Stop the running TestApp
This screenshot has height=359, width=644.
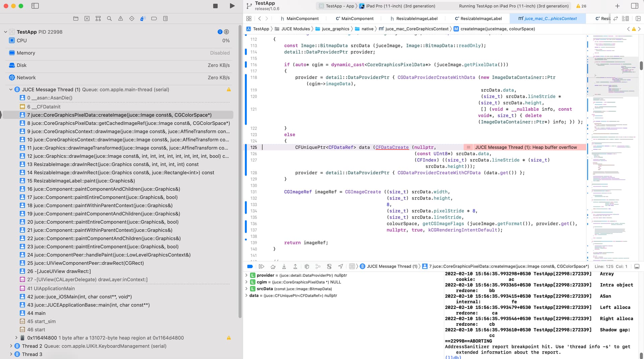pos(215,6)
